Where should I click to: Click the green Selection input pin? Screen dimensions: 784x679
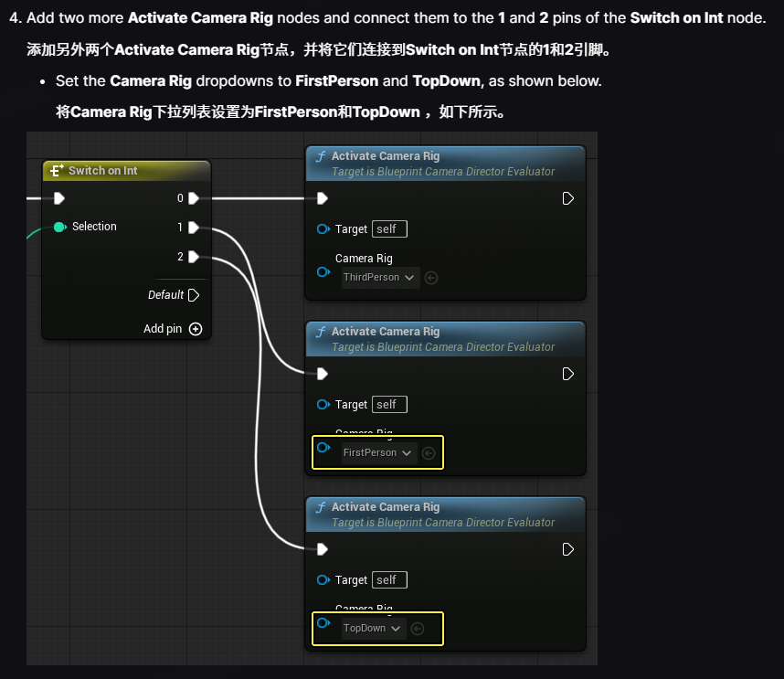59,227
